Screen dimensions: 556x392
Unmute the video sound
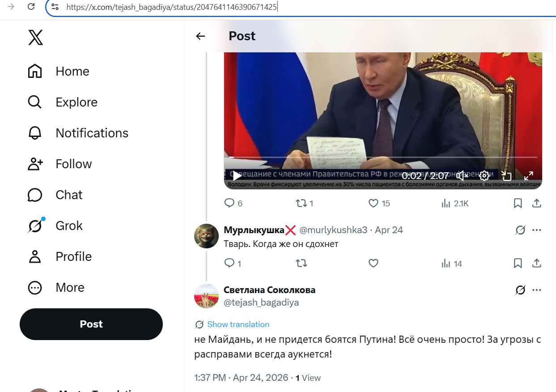click(x=462, y=175)
